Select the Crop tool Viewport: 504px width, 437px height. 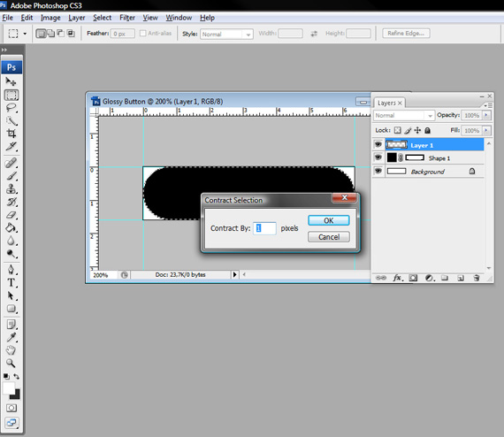click(11, 134)
